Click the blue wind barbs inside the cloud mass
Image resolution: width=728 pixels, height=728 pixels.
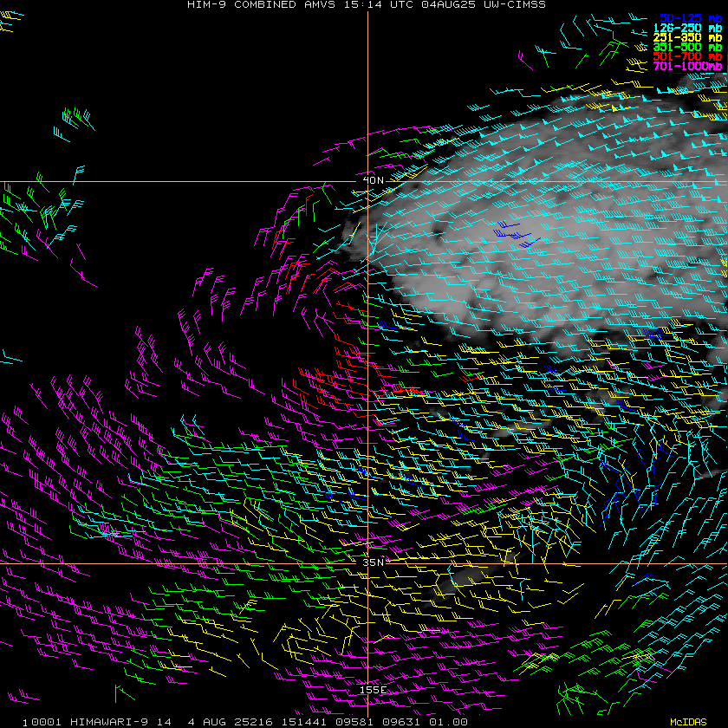[x=513, y=234]
